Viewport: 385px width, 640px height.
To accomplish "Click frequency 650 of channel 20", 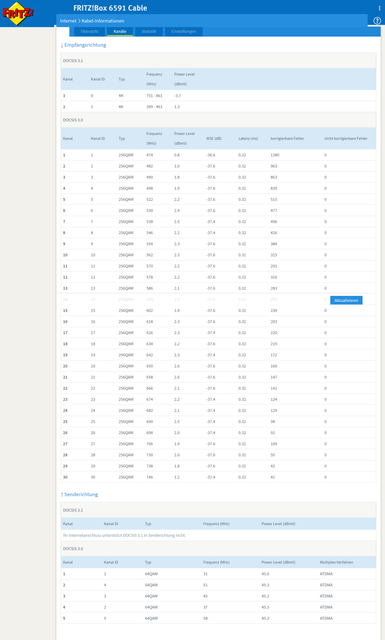I will (x=149, y=366).
